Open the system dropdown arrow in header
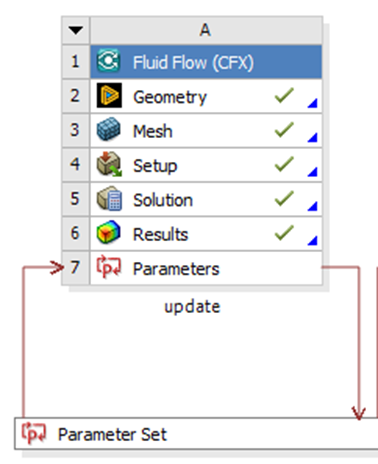Image resolution: width=378 pixels, height=464 pixels. pyautogui.click(x=76, y=30)
